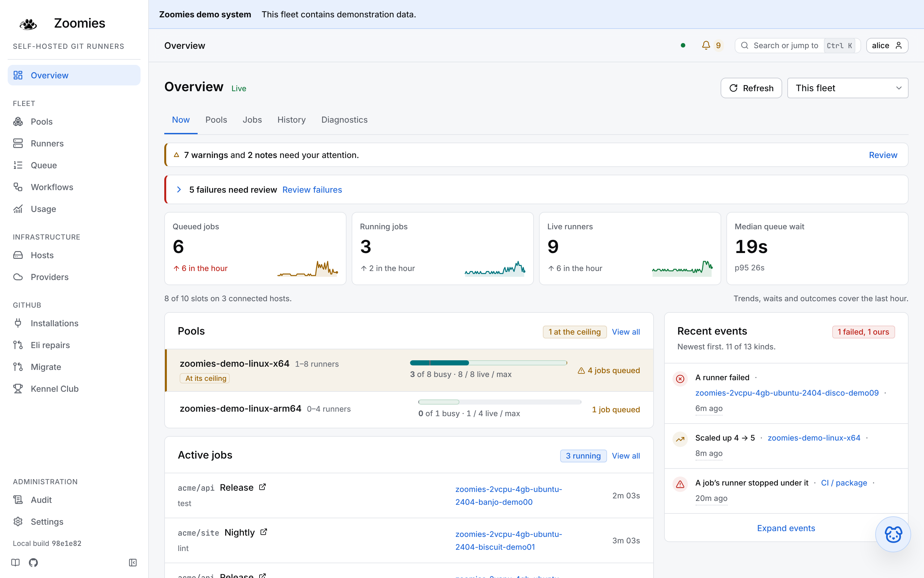Switch to the Jobs tab
Viewport: 924px width, 578px height.
pos(252,120)
